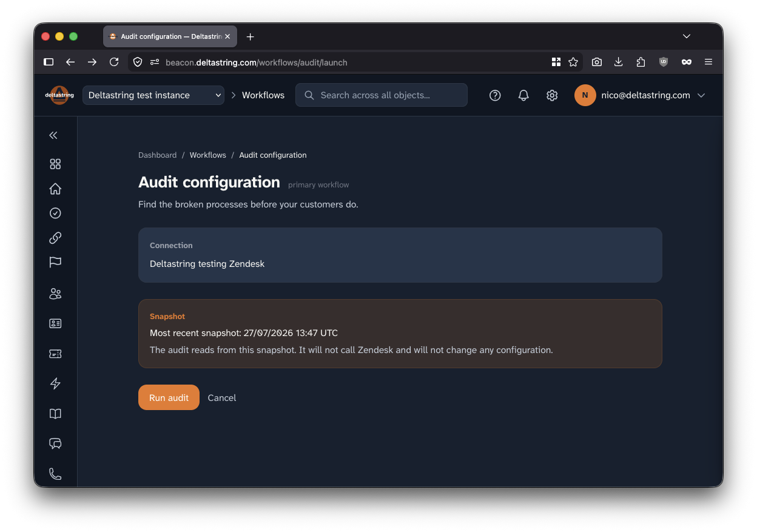Reload the page

(x=114, y=62)
